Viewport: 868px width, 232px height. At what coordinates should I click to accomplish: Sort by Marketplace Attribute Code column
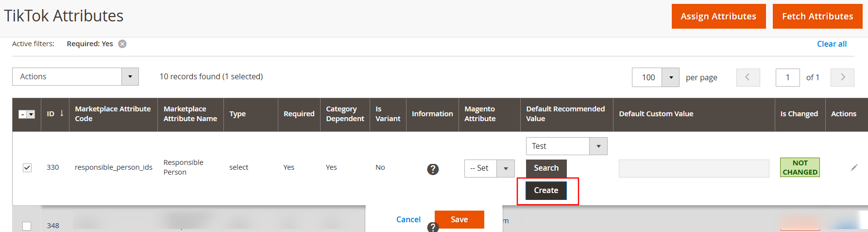coord(113,114)
